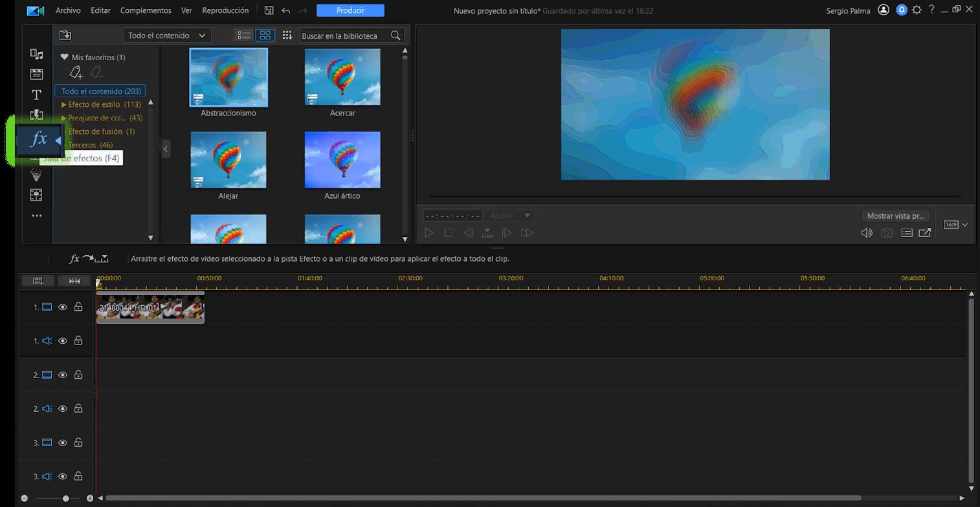Switch library to thumbnail grid view

(265, 36)
